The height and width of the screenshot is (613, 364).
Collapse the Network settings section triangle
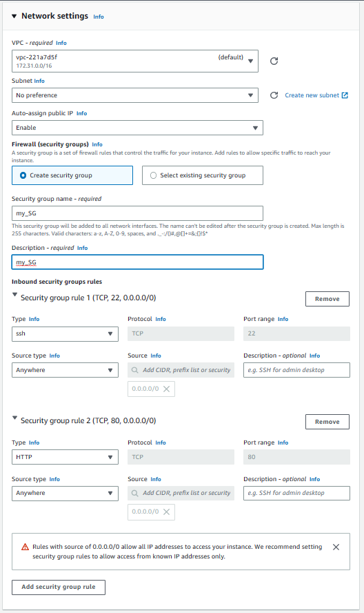14,17
